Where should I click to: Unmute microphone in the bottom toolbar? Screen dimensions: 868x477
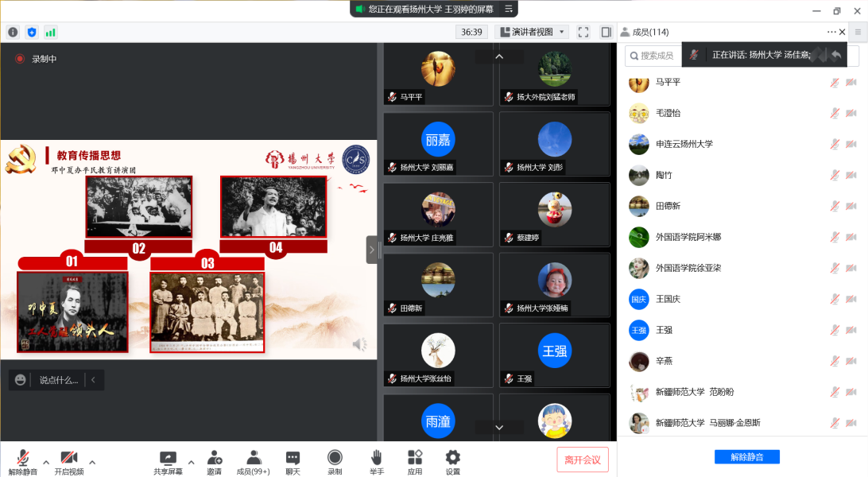pyautogui.click(x=22, y=458)
